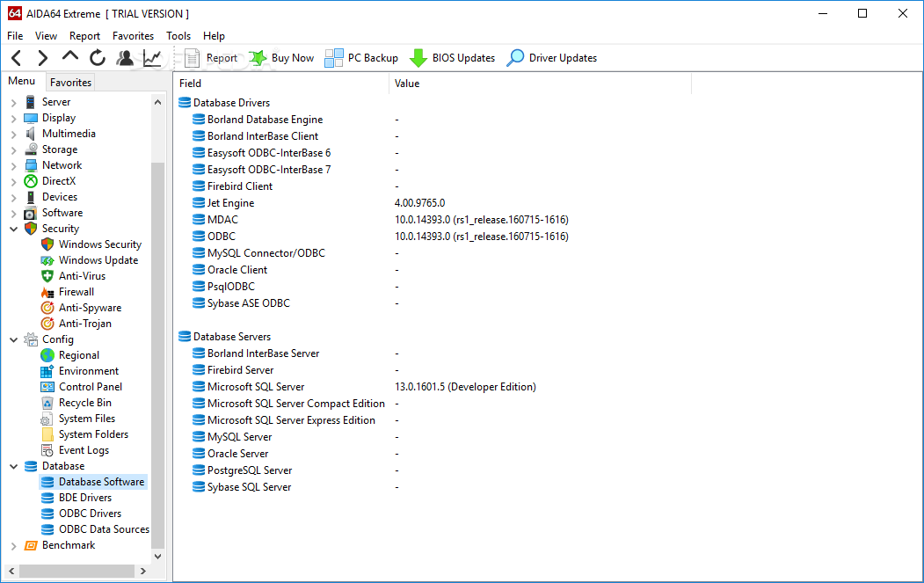Open Driver Updates from the toolbar

tap(551, 58)
